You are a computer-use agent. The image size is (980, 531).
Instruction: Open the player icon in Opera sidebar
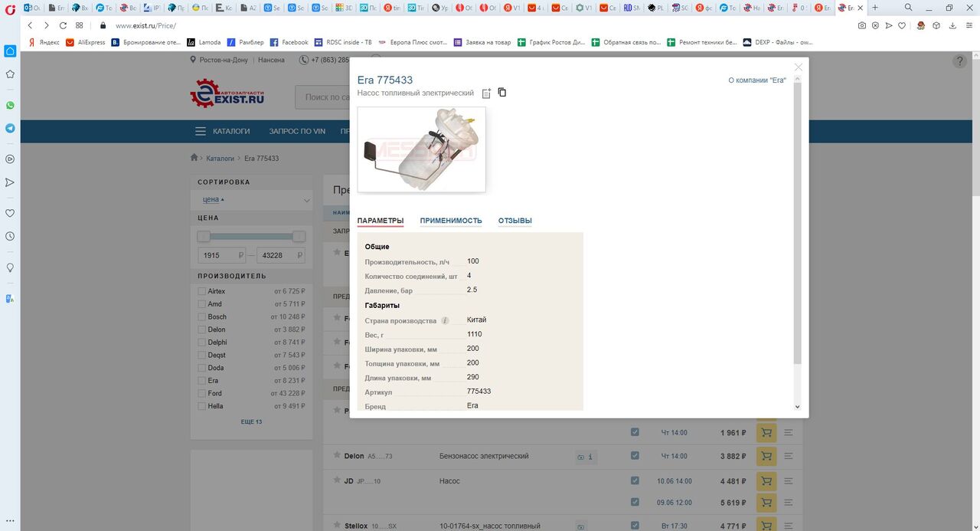(10, 159)
